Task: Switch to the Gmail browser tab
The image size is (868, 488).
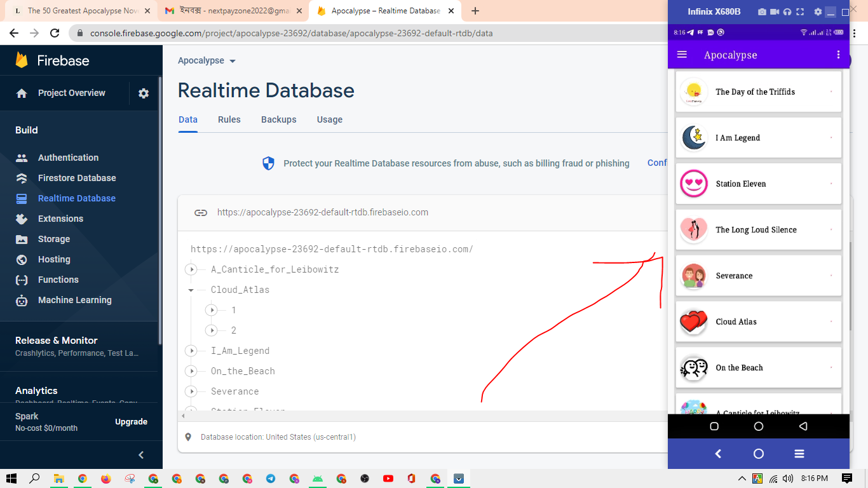Action: coord(233,11)
